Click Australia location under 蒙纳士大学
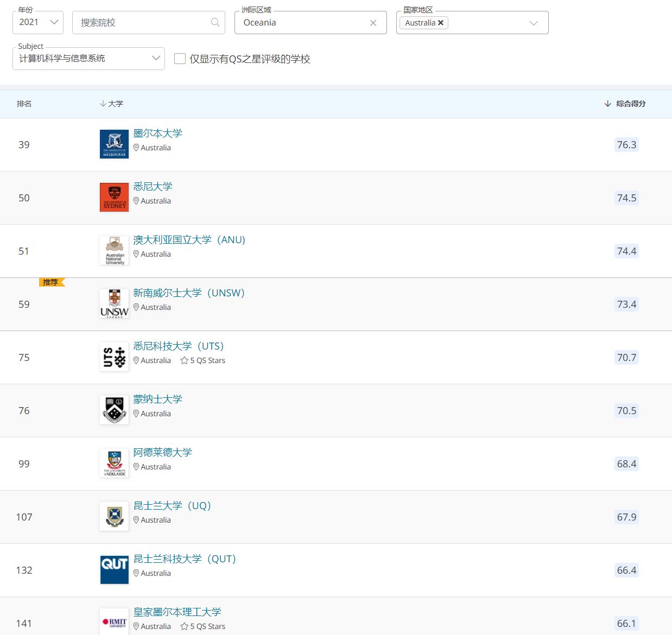 pos(152,414)
